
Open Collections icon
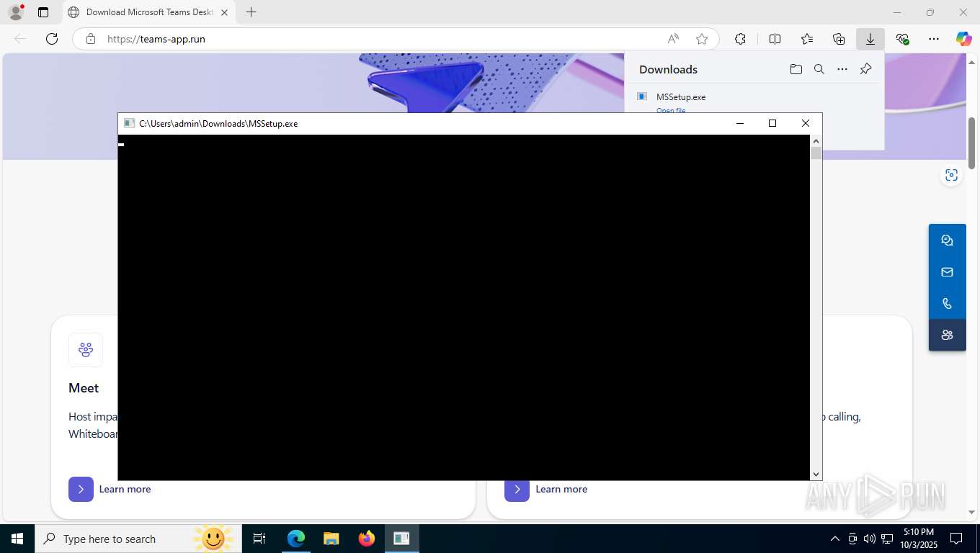[x=839, y=39]
